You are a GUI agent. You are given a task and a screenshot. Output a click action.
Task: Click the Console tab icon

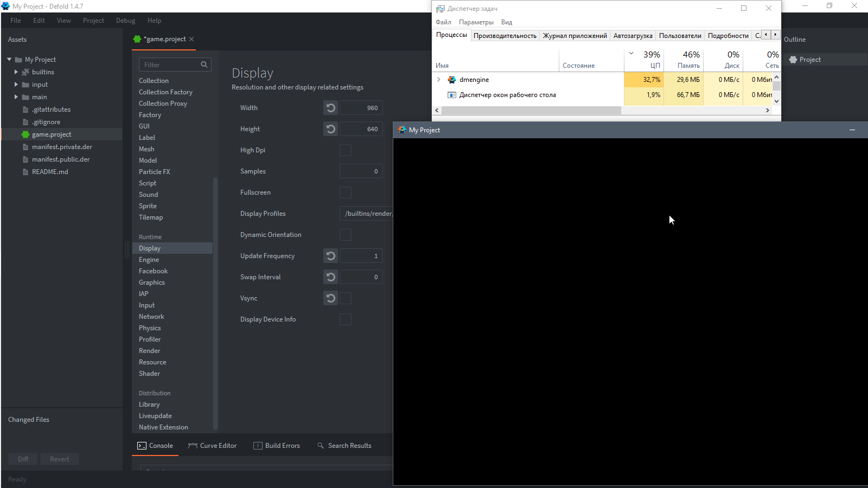coord(142,446)
